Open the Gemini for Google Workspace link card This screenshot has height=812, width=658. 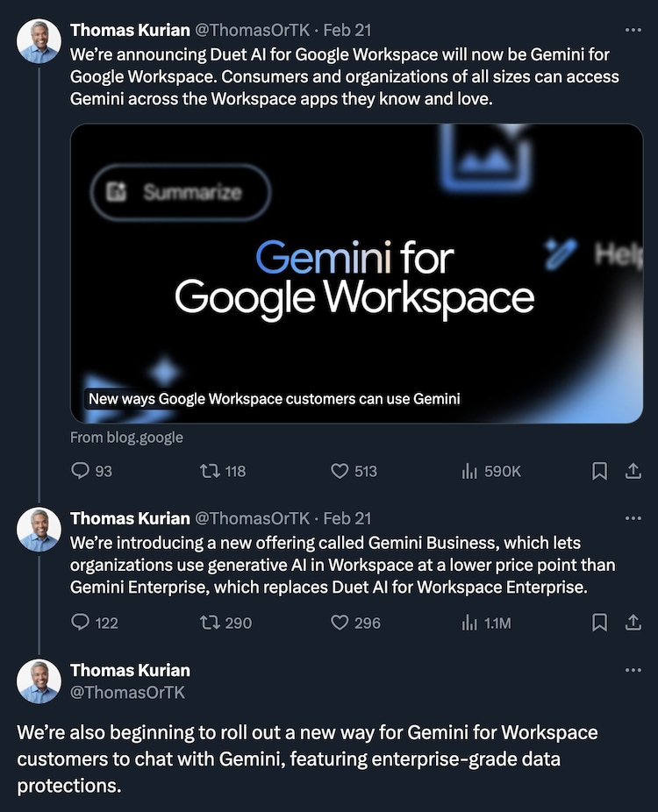click(x=356, y=274)
